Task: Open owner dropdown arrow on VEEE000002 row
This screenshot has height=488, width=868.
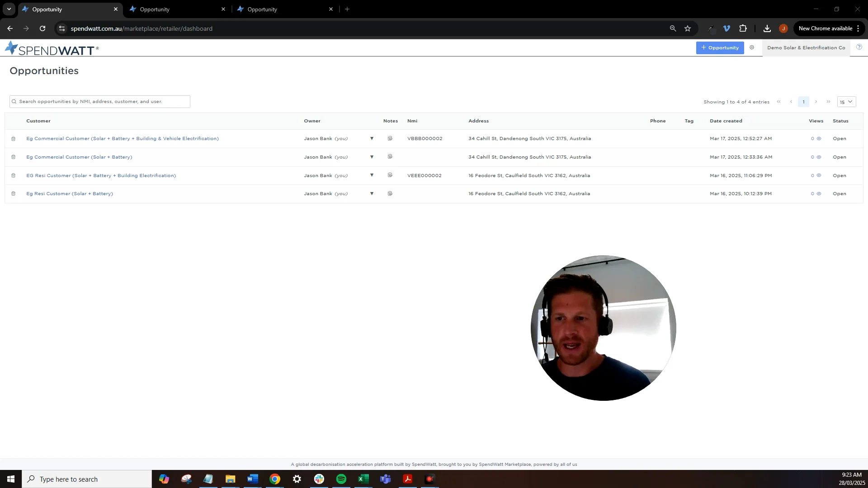Action: [x=372, y=175]
